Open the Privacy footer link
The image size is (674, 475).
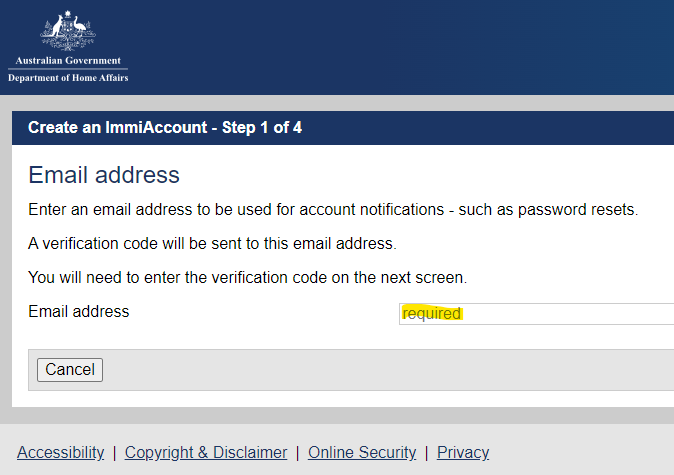tap(463, 453)
